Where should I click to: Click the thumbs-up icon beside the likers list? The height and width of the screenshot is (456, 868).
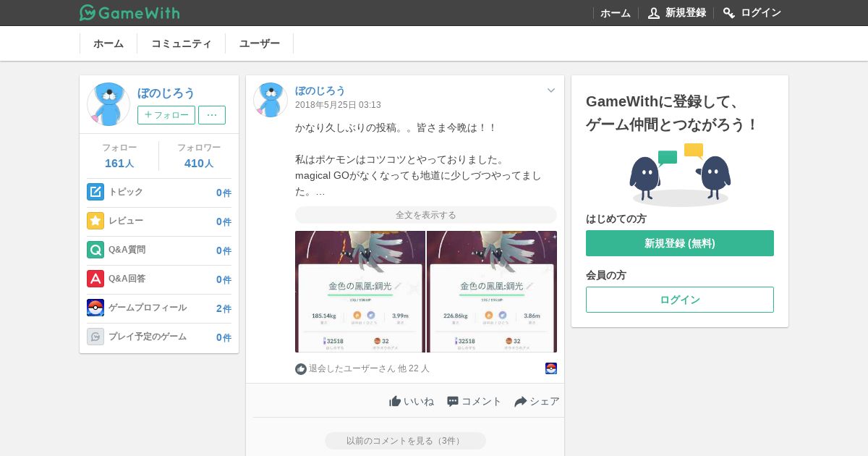(301, 368)
